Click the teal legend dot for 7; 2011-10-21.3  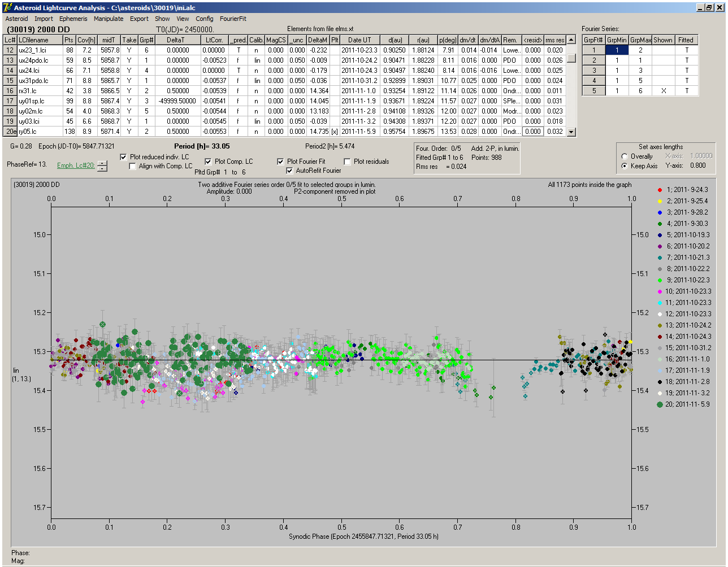660,258
